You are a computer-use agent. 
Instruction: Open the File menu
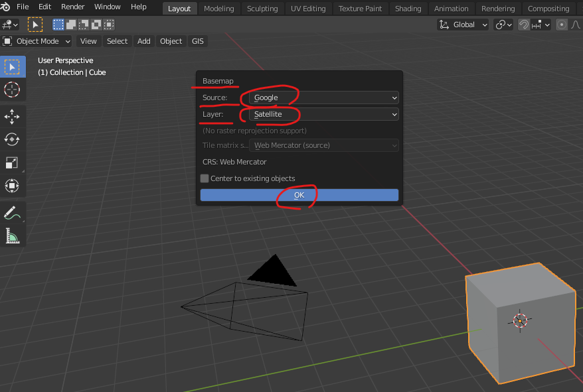click(x=23, y=7)
